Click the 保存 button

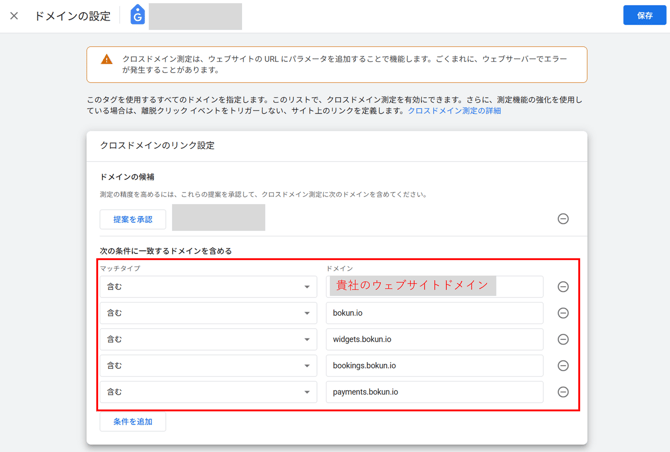[x=644, y=16]
